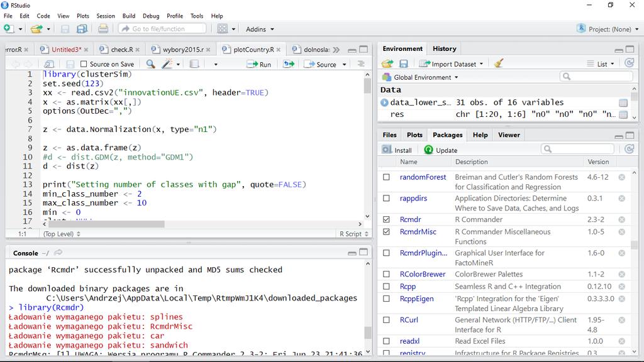Remove the Rcmdr package via its x icon
This screenshot has width=644, height=362.
tap(622, 219)
